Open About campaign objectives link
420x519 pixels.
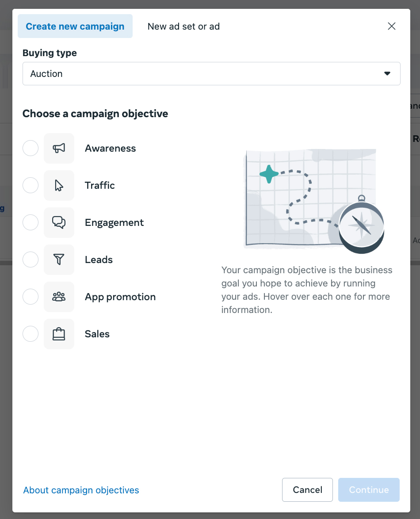coord(81,490)
